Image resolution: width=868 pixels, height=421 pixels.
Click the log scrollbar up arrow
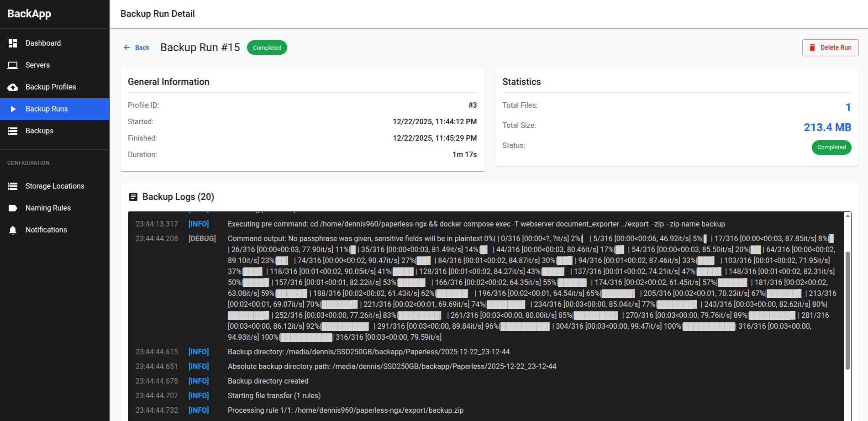point(847,216)
